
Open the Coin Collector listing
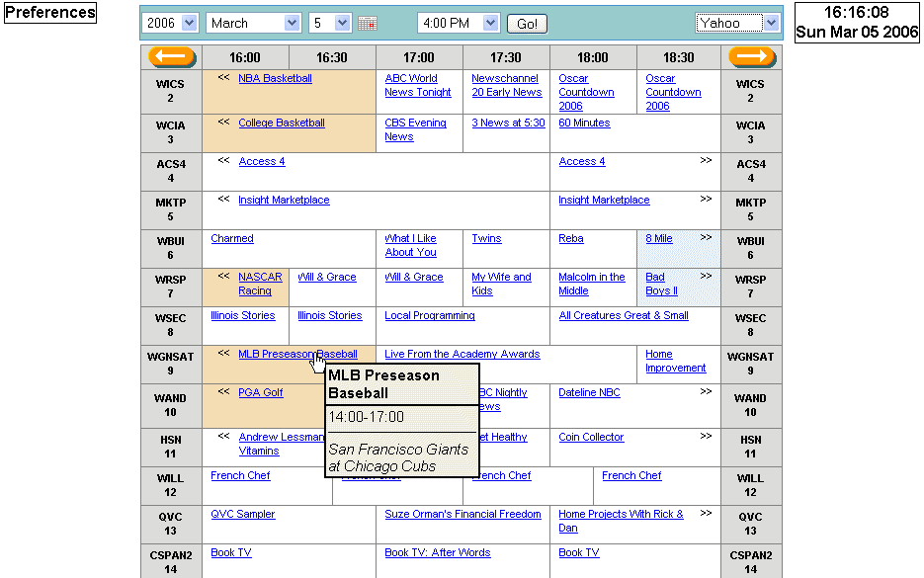click(591, 437)
